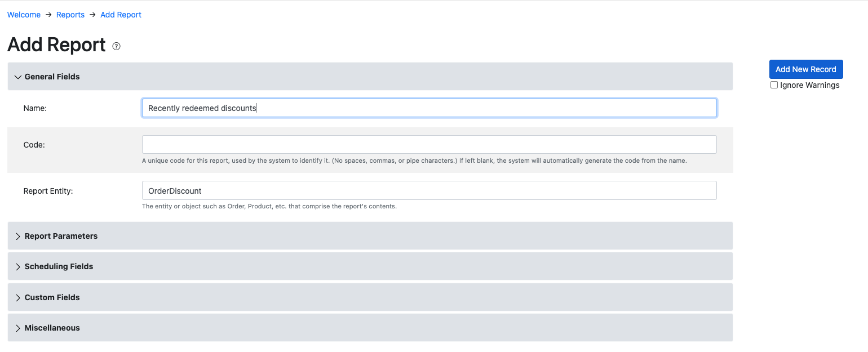The height and width of the screenshot is (352, 868).
Task: Click the Add Report breadcrumb link
Action: pyautogui.click(x=121, y=15)
